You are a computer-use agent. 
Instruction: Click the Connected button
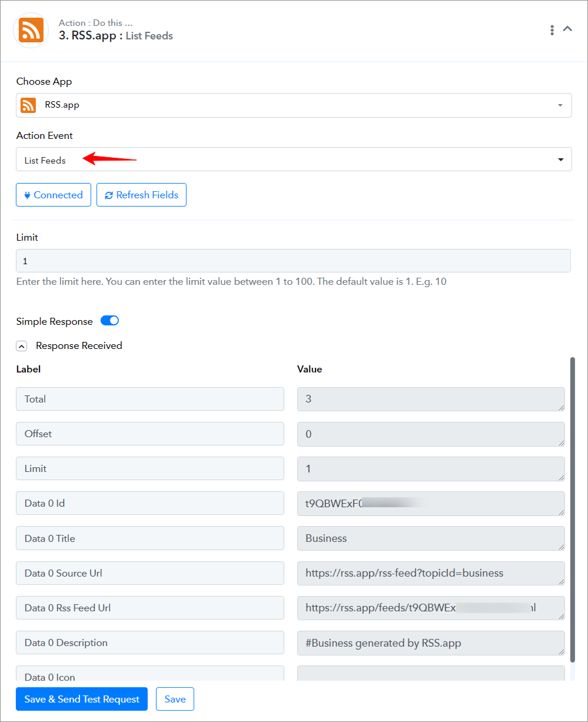click(54, 195)
